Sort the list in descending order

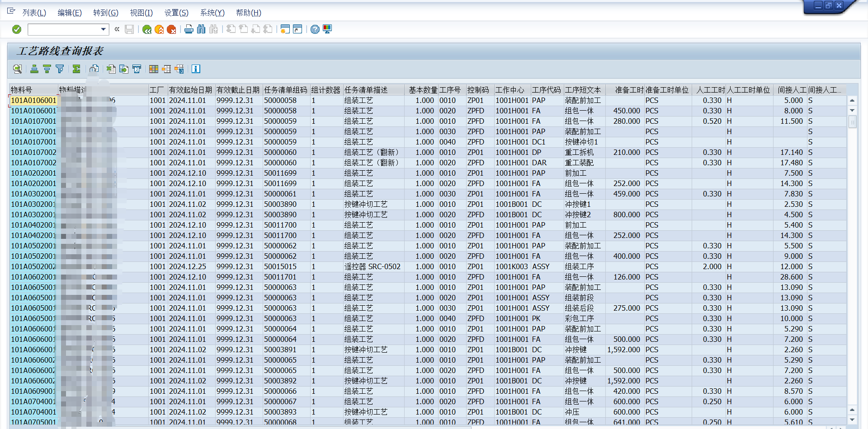(47, 69)
